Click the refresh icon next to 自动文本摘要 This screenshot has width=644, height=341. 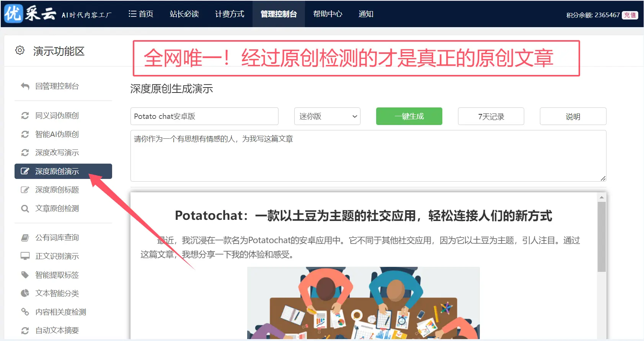tap(25, 330)
